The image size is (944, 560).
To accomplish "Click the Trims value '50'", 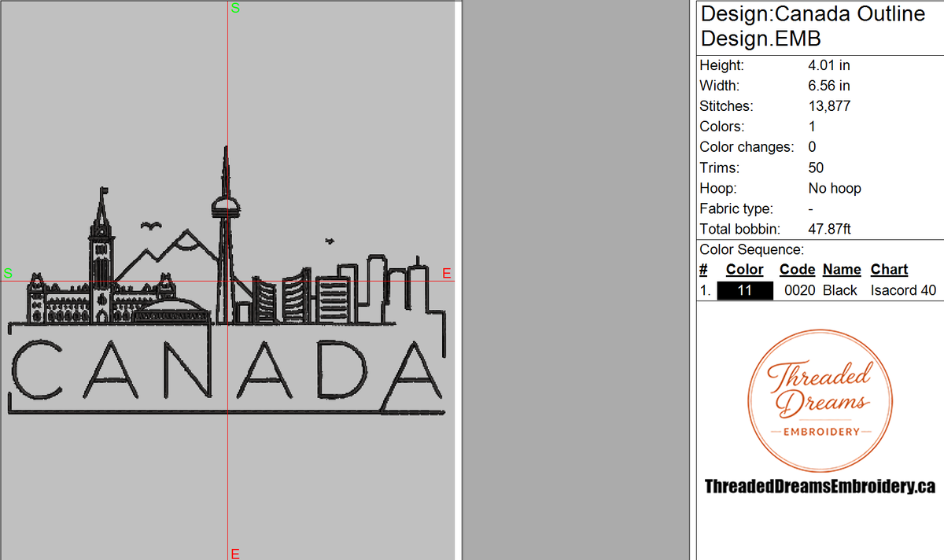I will pos(816,168).
